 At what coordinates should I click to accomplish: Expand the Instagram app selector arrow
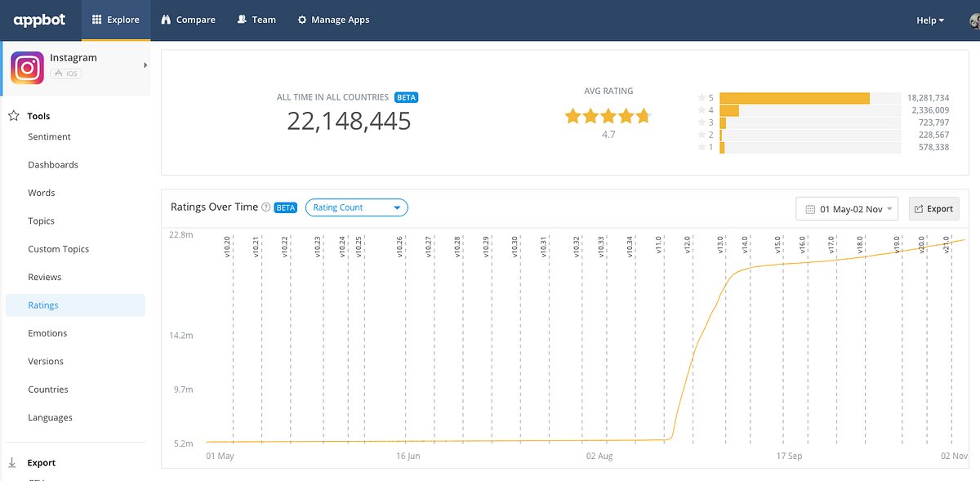click(145, 65)
